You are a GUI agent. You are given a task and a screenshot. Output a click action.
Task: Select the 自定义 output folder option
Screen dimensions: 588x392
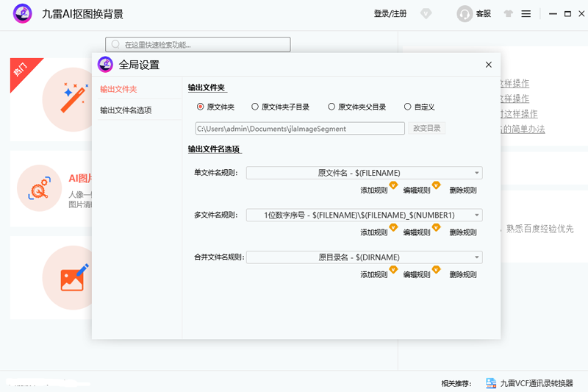(x=408, y=107)
